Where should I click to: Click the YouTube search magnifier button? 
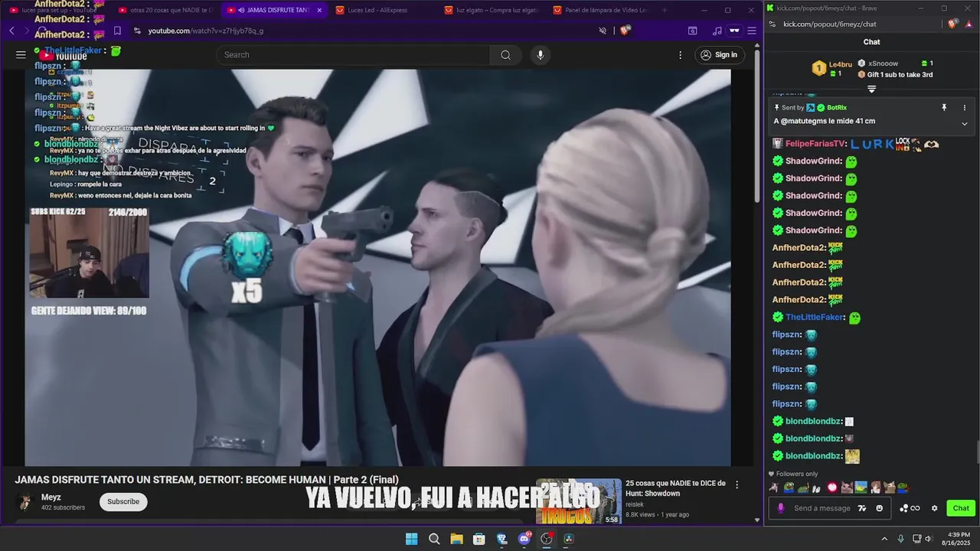(x=505, y=54)
